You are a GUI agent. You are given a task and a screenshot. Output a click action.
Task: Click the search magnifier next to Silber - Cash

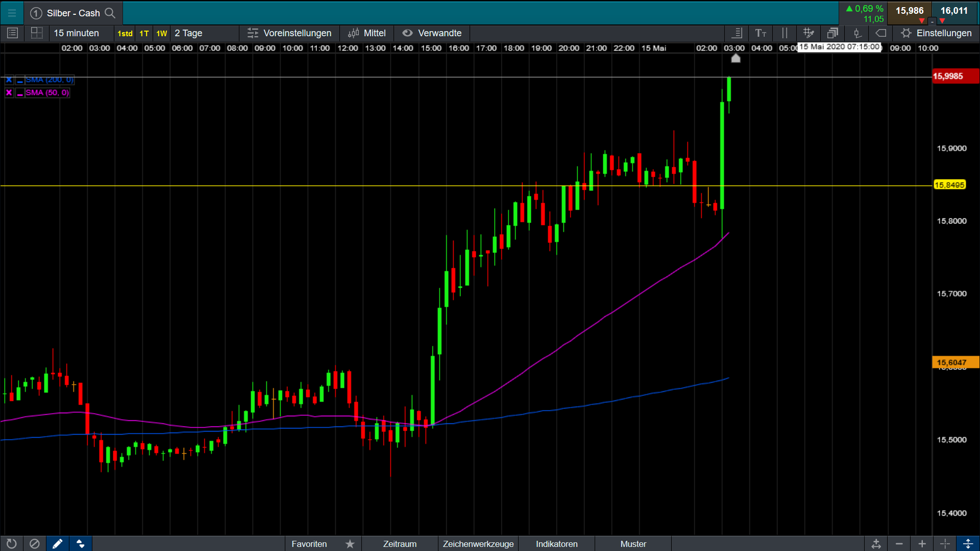point(110,13)
